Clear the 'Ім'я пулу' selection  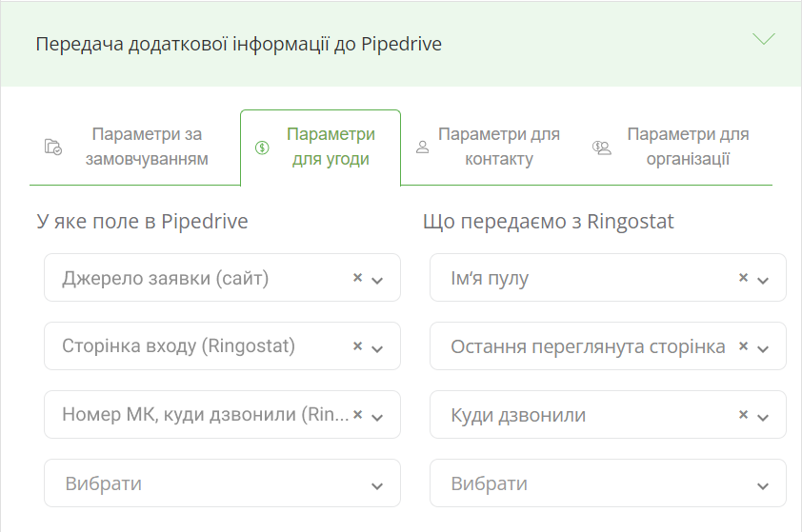click(743, 278)
